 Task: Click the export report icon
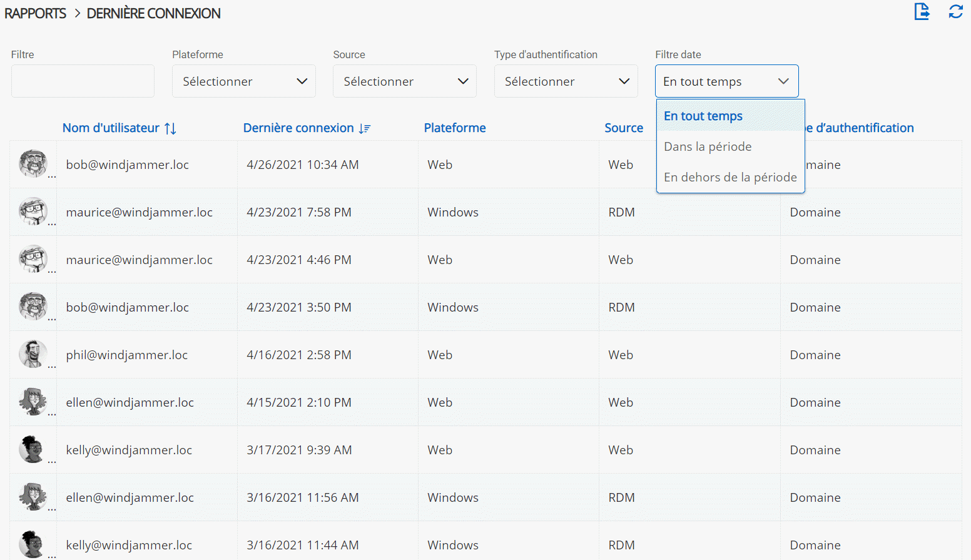click(922, 11)
